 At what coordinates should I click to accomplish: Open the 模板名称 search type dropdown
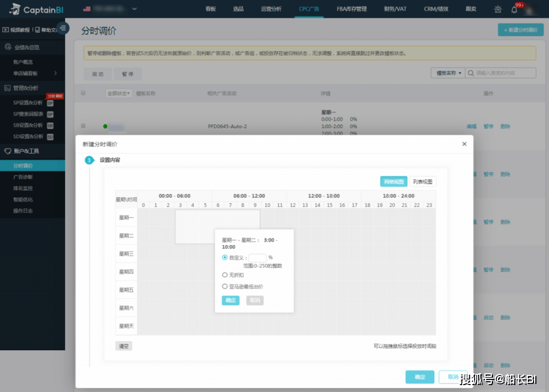[x=448, y=73]
